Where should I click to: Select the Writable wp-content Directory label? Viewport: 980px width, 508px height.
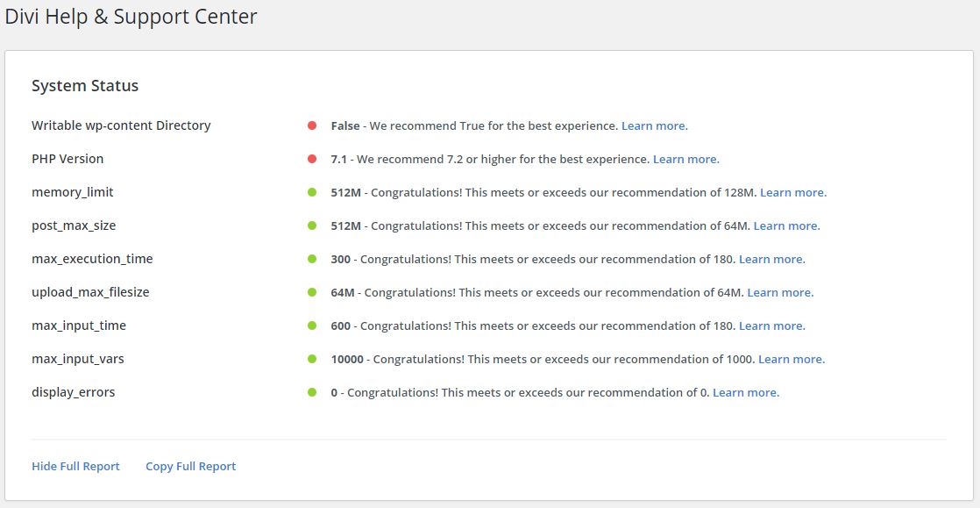pyautogui.click(x=121, y=125)
